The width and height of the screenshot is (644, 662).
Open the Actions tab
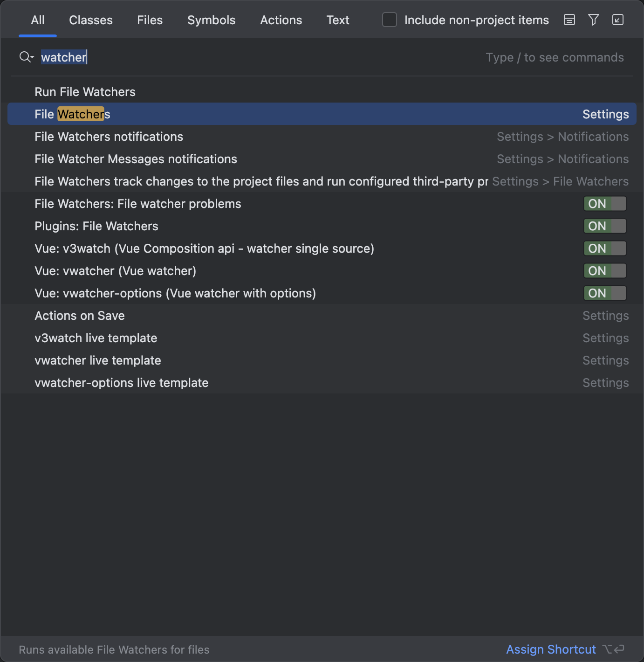click(x=281, y=20)
